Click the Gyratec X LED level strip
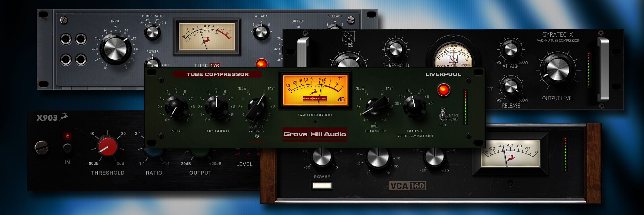The width and height of the screenshot is (644, 215). pos(589,70)
